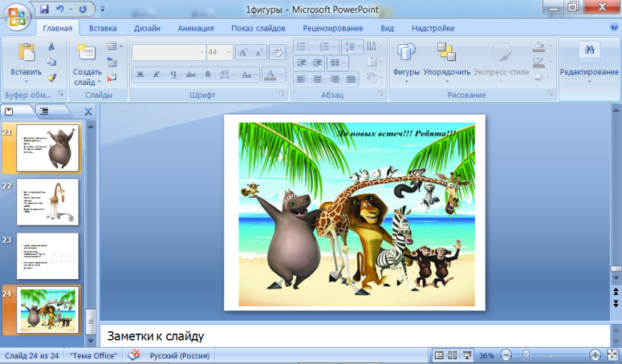
Task: Fit slide to current window icon
Action: [x=613, y=355]
